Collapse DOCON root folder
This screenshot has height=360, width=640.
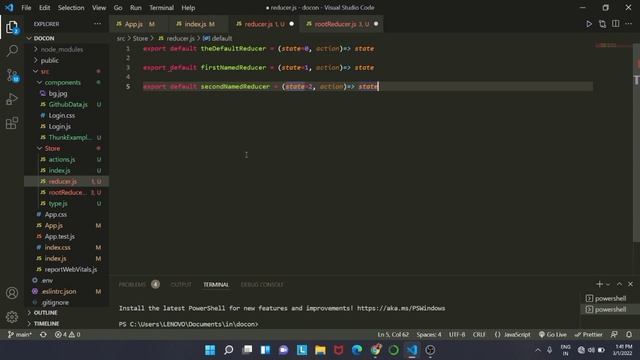point(43,38)
